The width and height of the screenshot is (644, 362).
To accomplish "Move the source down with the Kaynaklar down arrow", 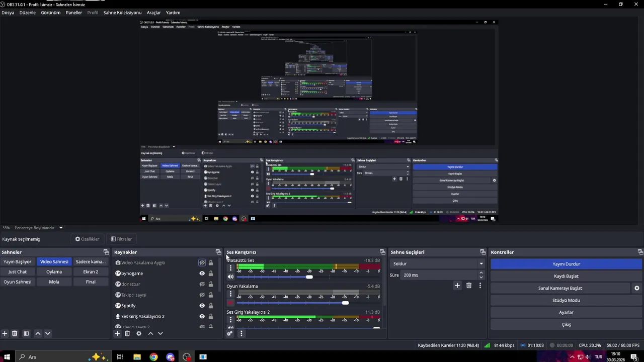I will [160, 333].
